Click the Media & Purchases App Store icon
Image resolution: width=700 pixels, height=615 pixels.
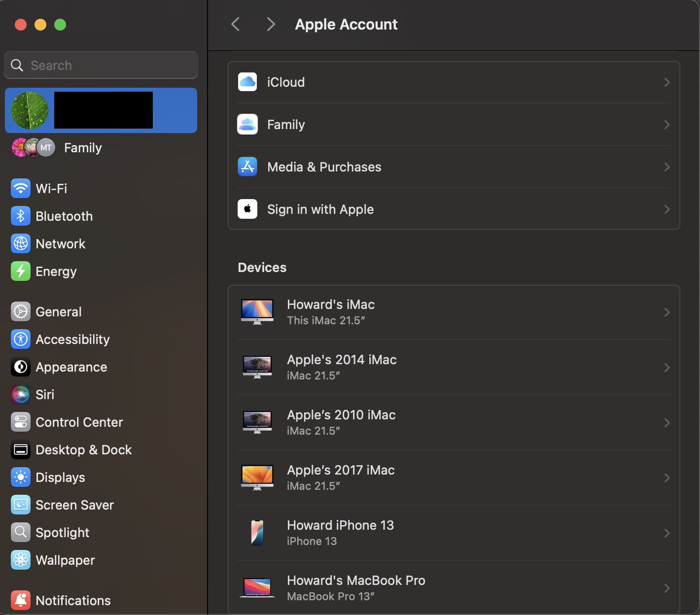[247, 167]
